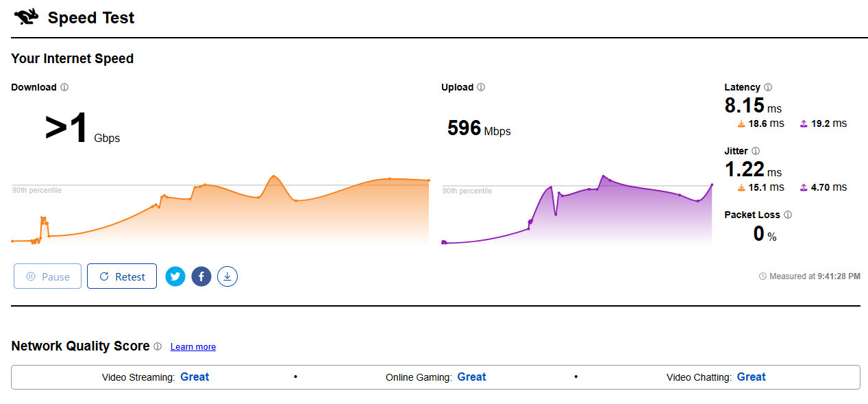Screen dimensions: 868x404
Task: Share results on Twitter
Action: [x=175, y=276]
